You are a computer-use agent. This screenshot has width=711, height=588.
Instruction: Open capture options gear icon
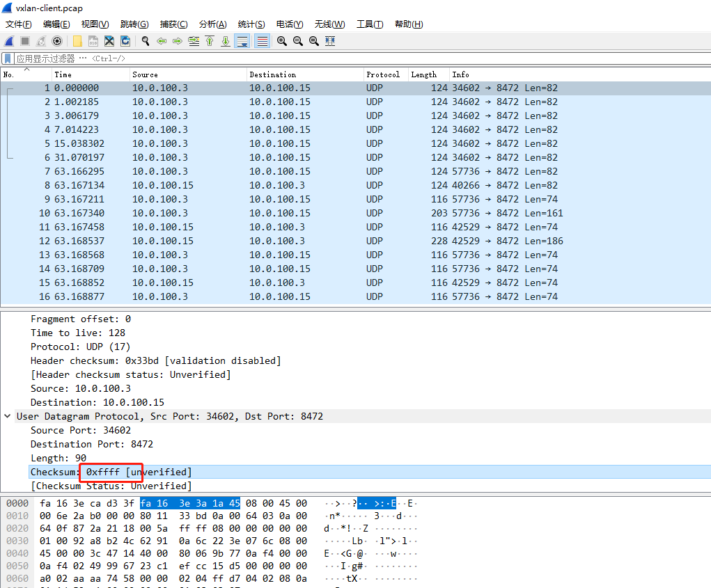click(57, 41)
